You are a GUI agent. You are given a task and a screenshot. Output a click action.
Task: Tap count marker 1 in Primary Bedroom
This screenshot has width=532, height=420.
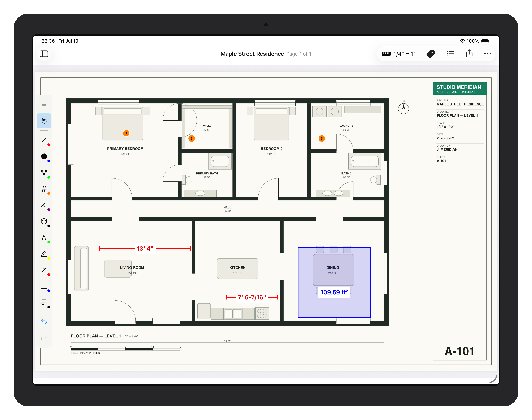[x=126, y=133]
